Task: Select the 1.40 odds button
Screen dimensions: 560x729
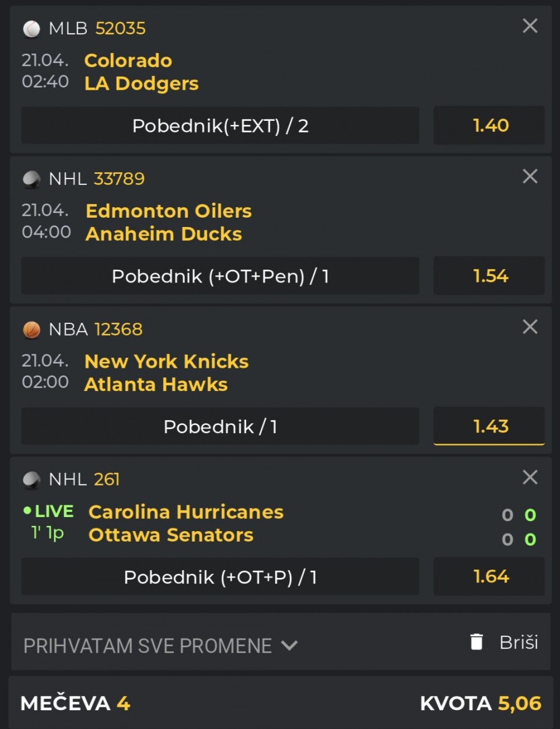Action: 489,125
